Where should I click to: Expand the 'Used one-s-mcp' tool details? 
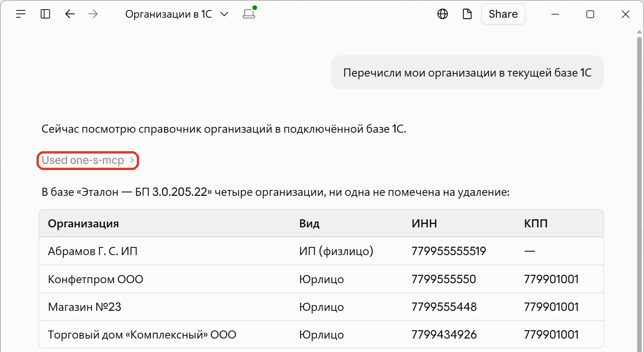pyautogui.click(x=88, y=160)
